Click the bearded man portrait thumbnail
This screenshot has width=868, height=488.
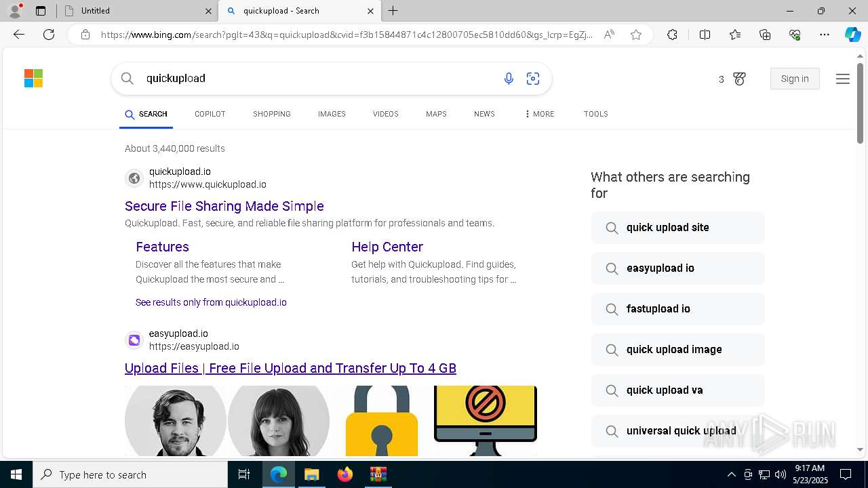point(176,421)
